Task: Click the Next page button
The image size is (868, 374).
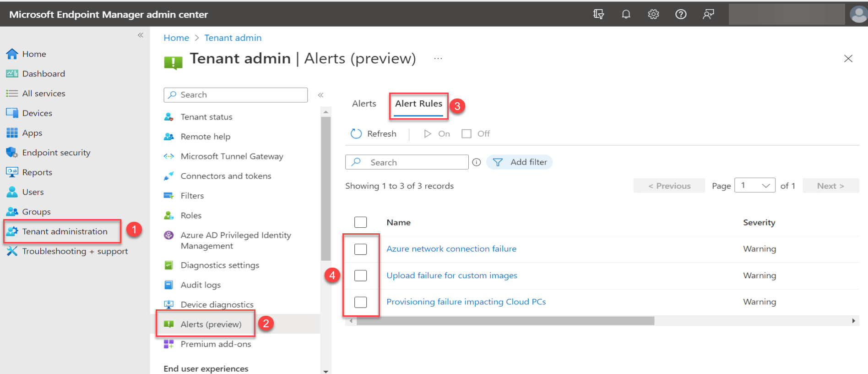Action: point(831,186)
